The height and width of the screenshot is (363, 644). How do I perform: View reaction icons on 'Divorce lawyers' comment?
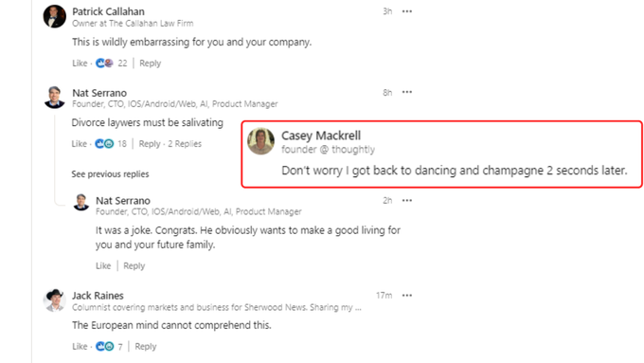[104, 143]
